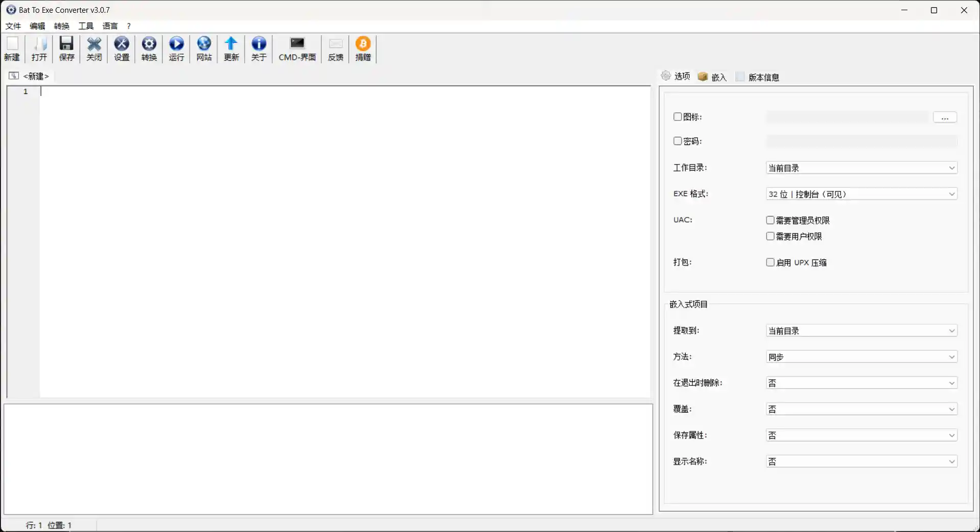Open the 编辑 menu
The image size is (980, 532).
tap(37, 26)
